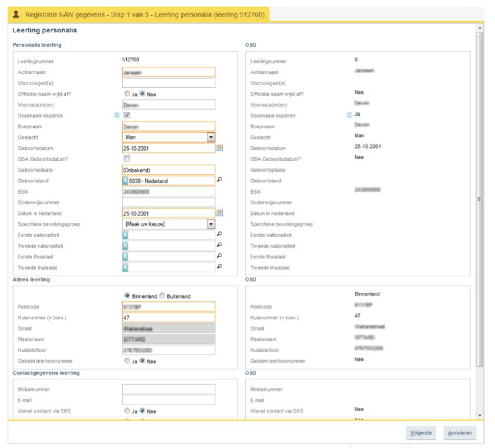This screenshot has width=495, height=448.
Task: Click into the Mobielnummer text field
Action: [x=168, y=389]
